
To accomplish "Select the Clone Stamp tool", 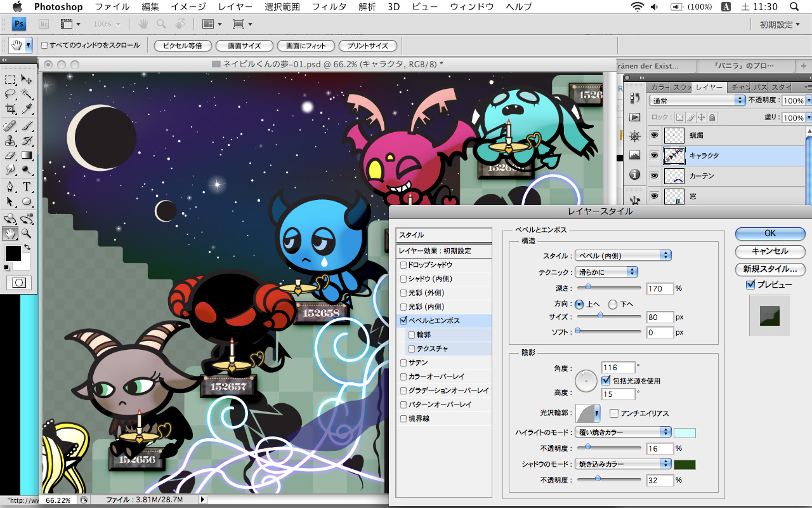I will [x=10, y=140].
